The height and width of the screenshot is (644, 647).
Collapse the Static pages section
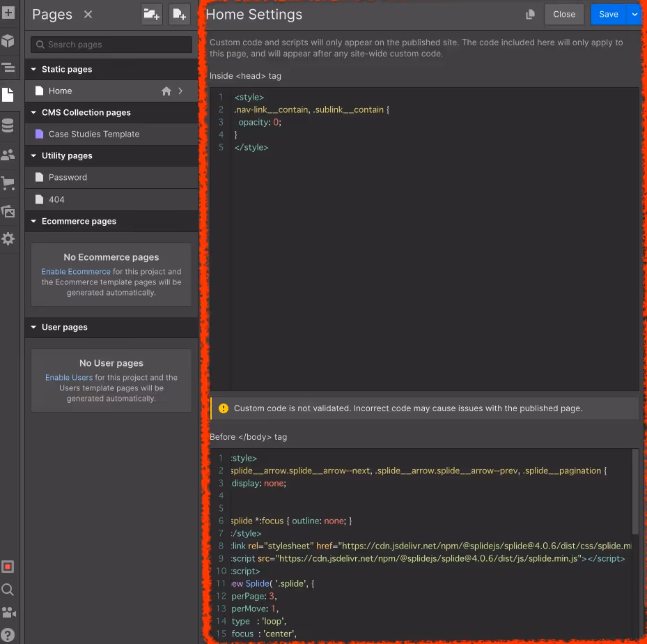point(33,70)
